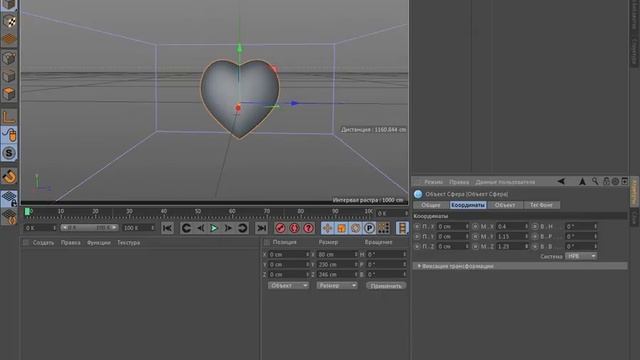The width and height of the screenshot is (640, 360).
Task: Click the Planar Workplane icon
Action: coord(9,217)
